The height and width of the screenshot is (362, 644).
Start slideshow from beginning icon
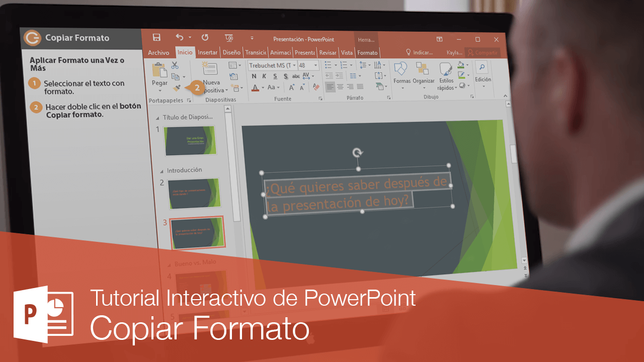point(229,38)
